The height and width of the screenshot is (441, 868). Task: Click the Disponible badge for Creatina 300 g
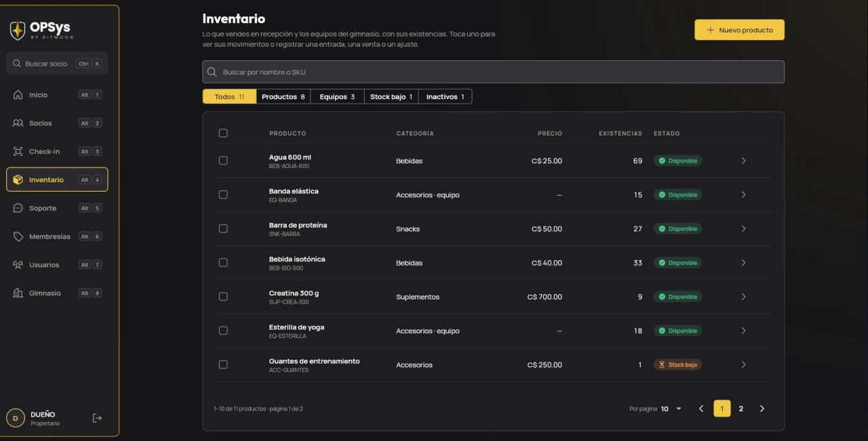(x=677, y=297)
